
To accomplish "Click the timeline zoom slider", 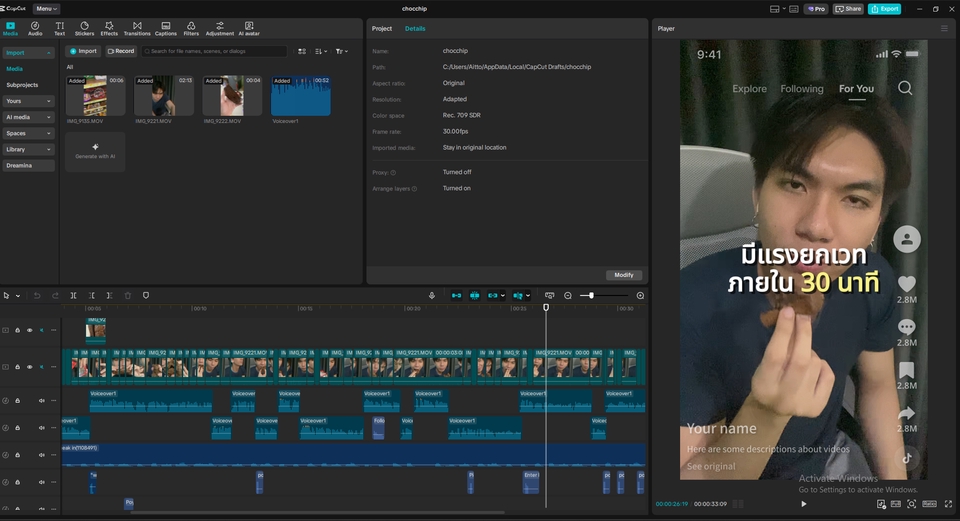I will click(x=592, y=296).
